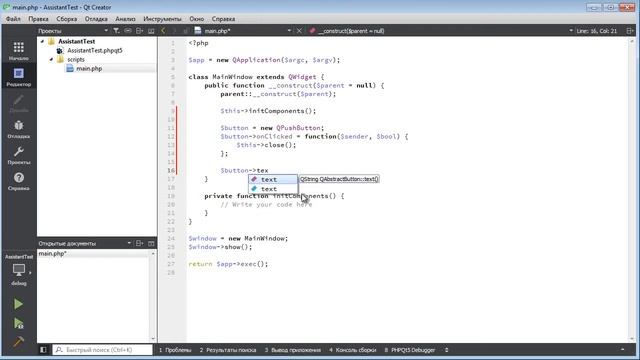Image resolution: width=640 pixels, height=360 pixels.
Task: Close the Проекты side panel
Action: tap(151, 31)
